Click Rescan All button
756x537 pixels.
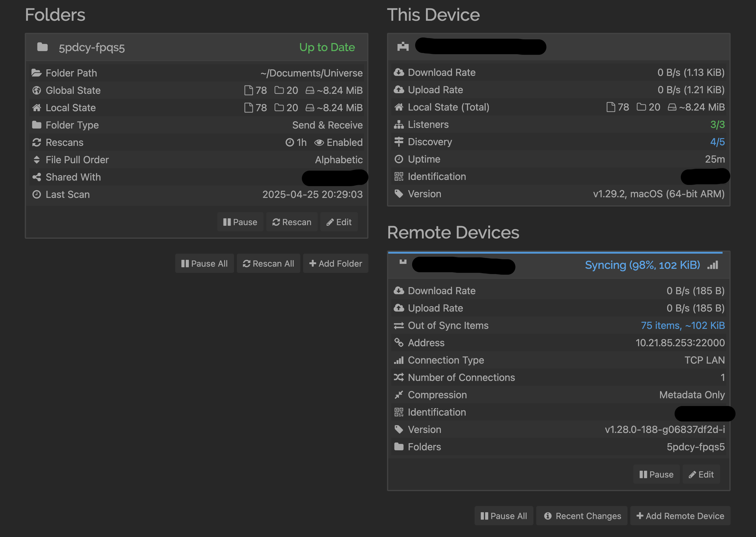click(268, 264)
